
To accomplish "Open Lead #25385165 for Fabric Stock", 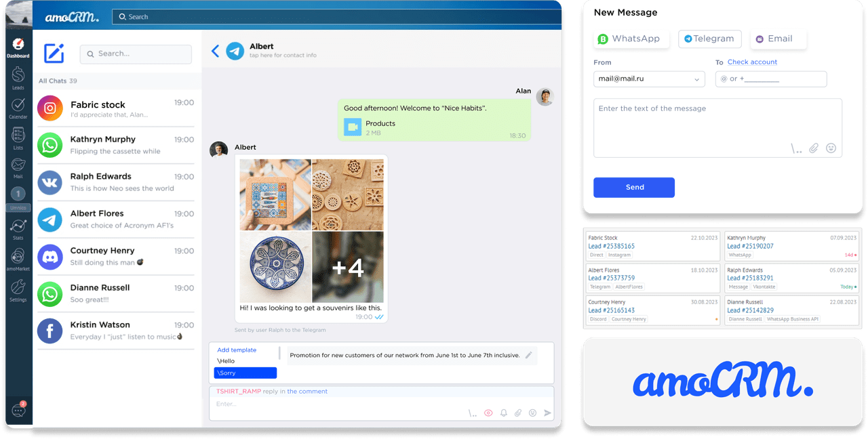I will coord(612,245).
